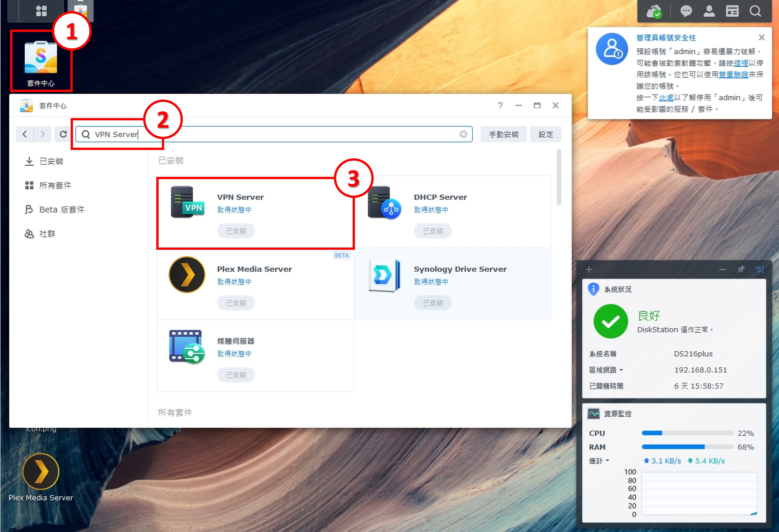Screen dimensions: 779x532
Task: Click the 手動安裝 button
Action: tap(503, 134)
